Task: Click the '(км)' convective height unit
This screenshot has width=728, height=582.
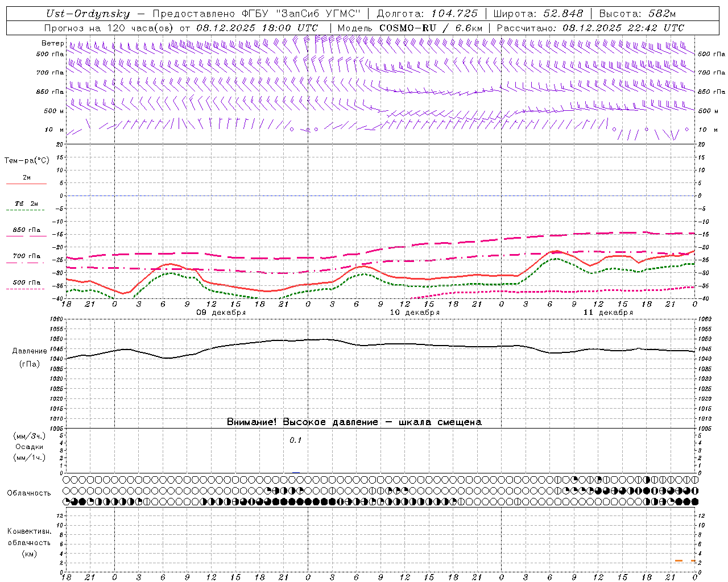Action: [29, 554]
